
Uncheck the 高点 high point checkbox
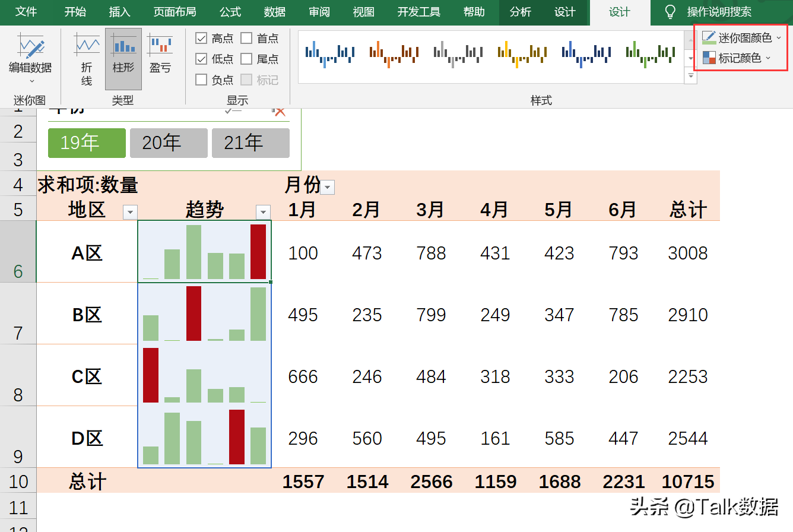[201, 39]
